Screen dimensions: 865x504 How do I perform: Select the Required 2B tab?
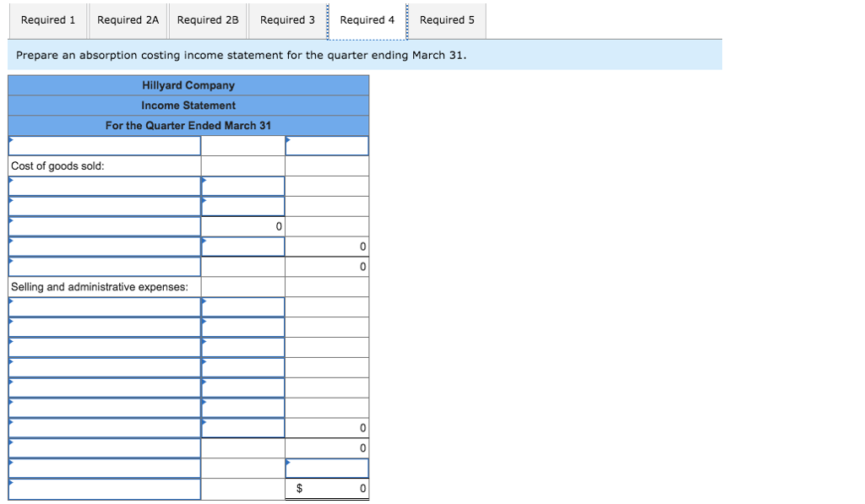208,20
